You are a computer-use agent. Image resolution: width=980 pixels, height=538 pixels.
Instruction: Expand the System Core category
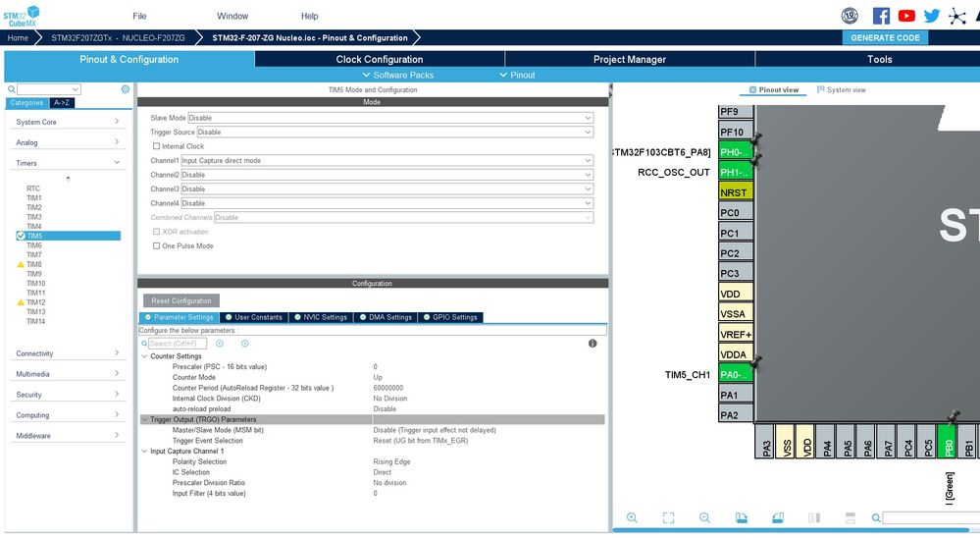click(x=68, y=122)
